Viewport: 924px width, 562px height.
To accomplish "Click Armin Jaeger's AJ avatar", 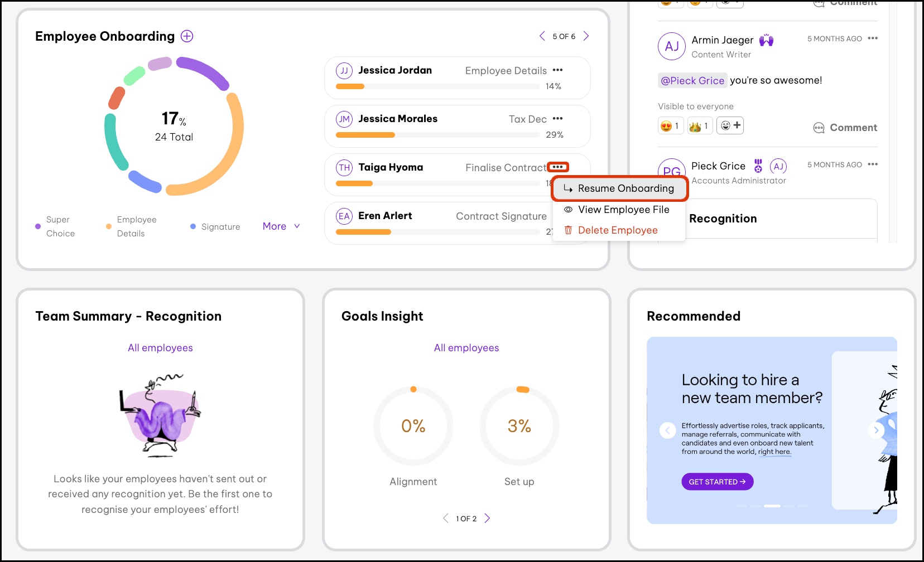I will (671, 46).
